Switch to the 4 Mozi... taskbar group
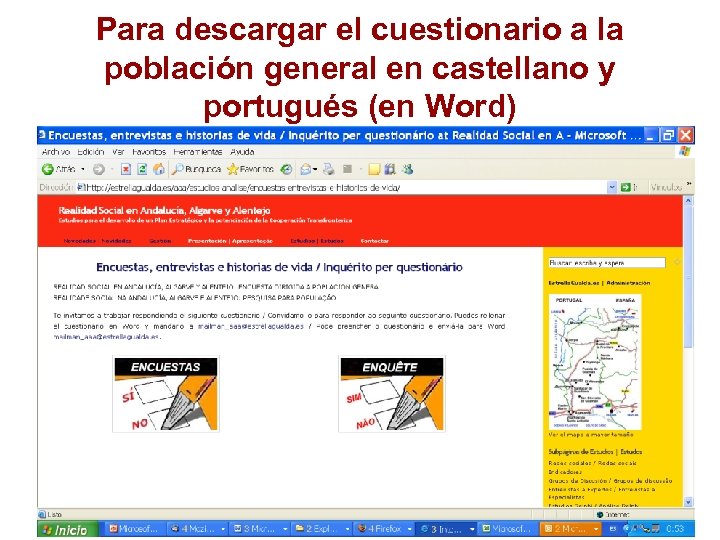 pyautogui.click(x=197, y=529)
